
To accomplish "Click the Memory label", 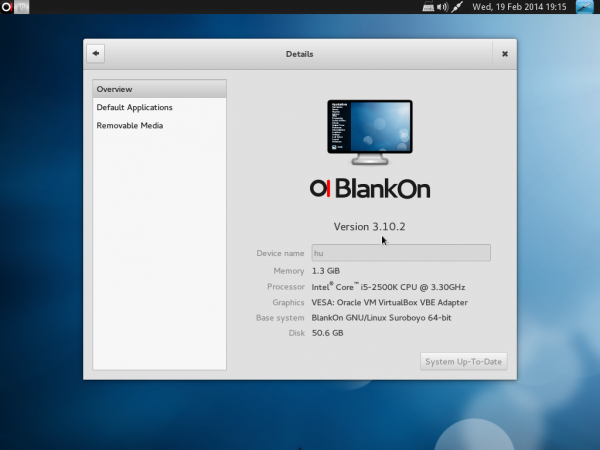I will coord(289,271).
